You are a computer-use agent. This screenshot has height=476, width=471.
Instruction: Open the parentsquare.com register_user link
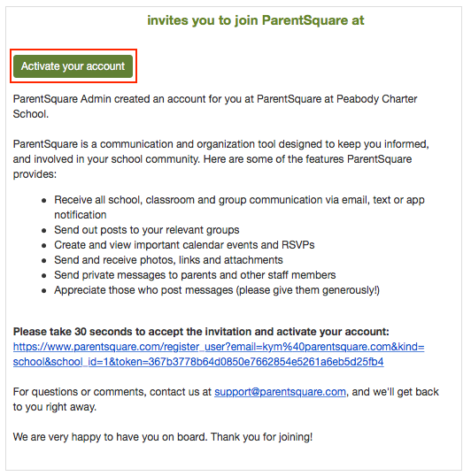point(219,347)
